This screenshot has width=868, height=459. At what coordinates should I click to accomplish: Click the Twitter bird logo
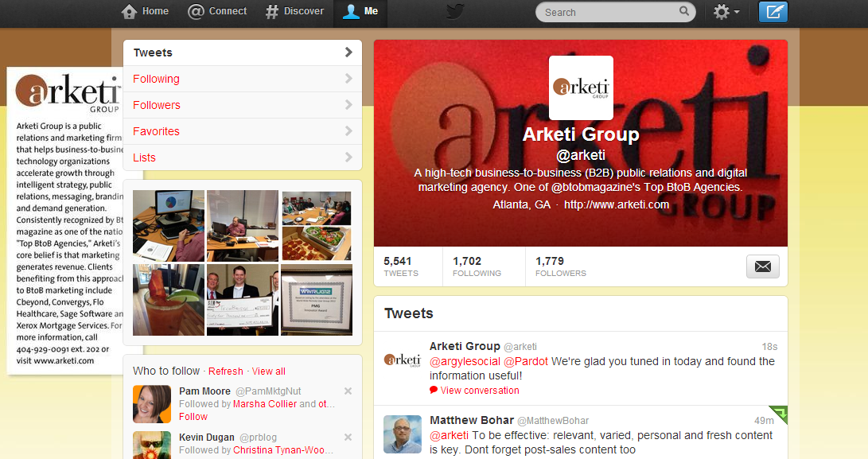tap(455, 12)
